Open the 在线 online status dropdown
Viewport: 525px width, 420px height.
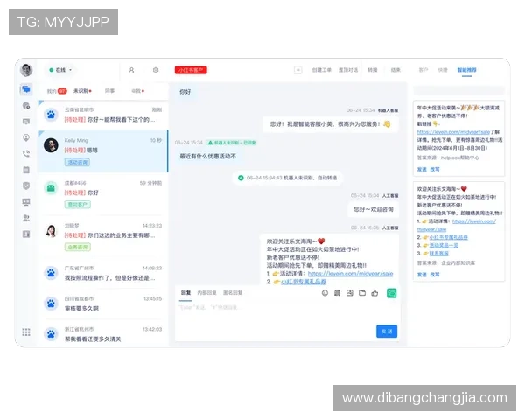(61, 70)
